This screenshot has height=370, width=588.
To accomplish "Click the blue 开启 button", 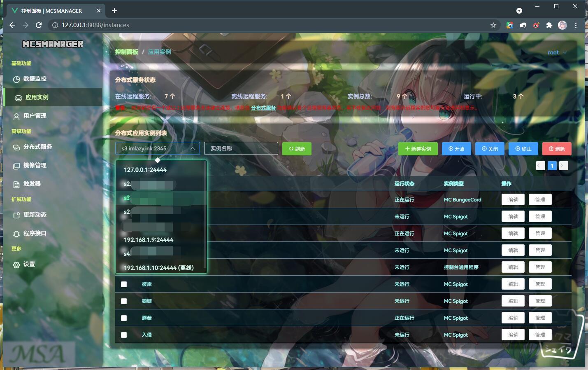I will (456, 149).
